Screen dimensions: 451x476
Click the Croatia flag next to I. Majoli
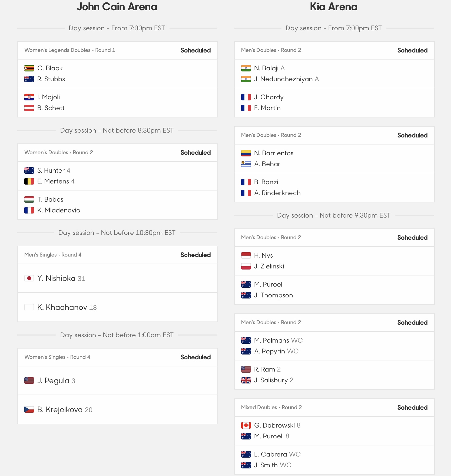pos(29,97)
